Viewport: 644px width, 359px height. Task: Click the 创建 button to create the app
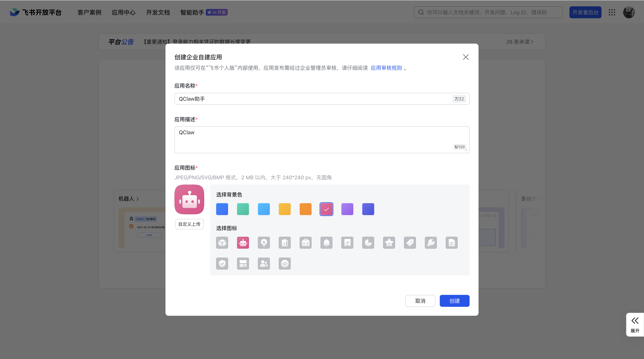click(454, 301)
